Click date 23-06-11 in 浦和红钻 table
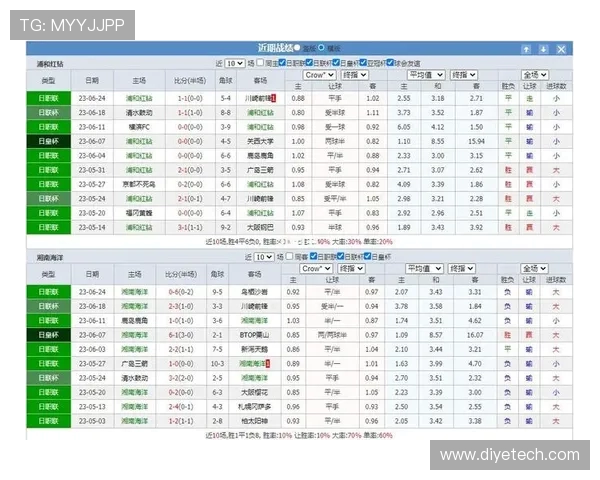Image resolution: width=600 pixels, height=480 pixels. point(92,127)
